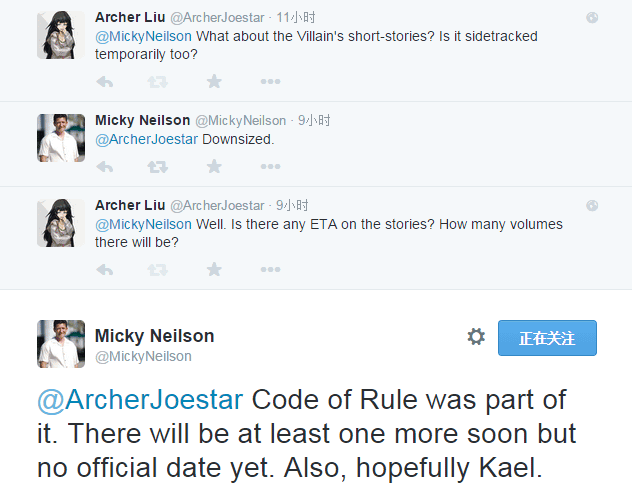The width and height of the screenshot is (632, 494).
Task: Expand more actions on "Downsized." tweet
Action: tap(270, 166)
